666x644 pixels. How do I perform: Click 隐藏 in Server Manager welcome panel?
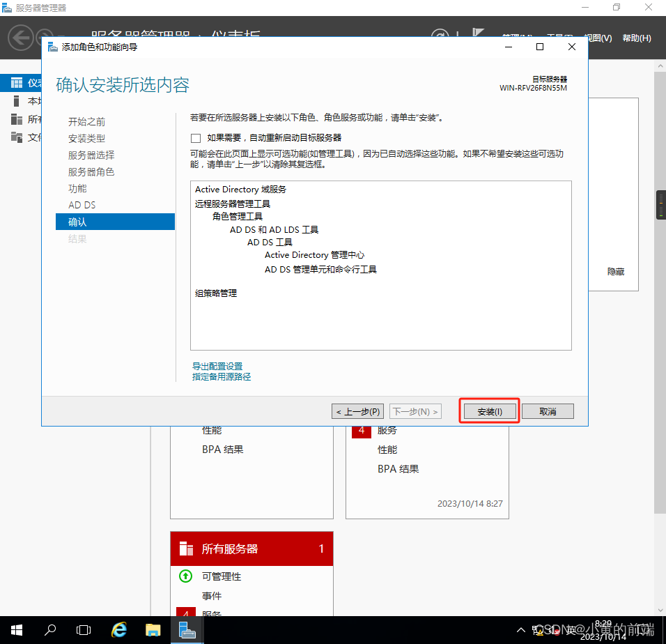tap(615, 271)
